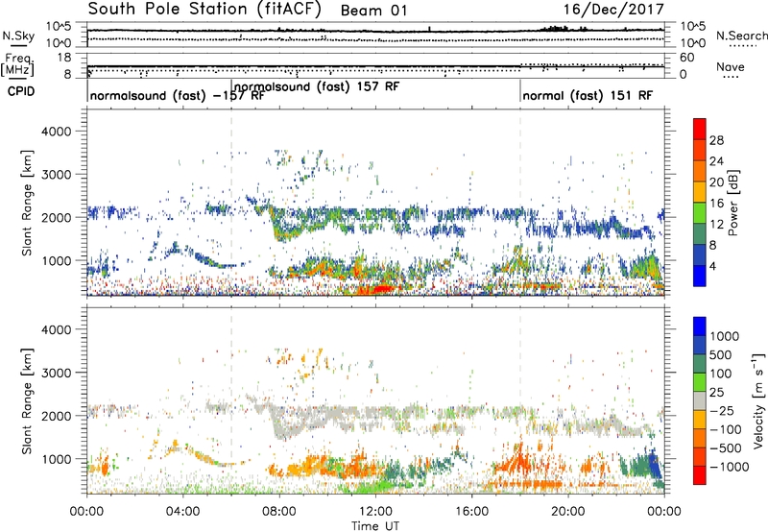Click 'normalsound (fast) -157 RF' label
768x532 pixels.
click(x=177, y=95)
